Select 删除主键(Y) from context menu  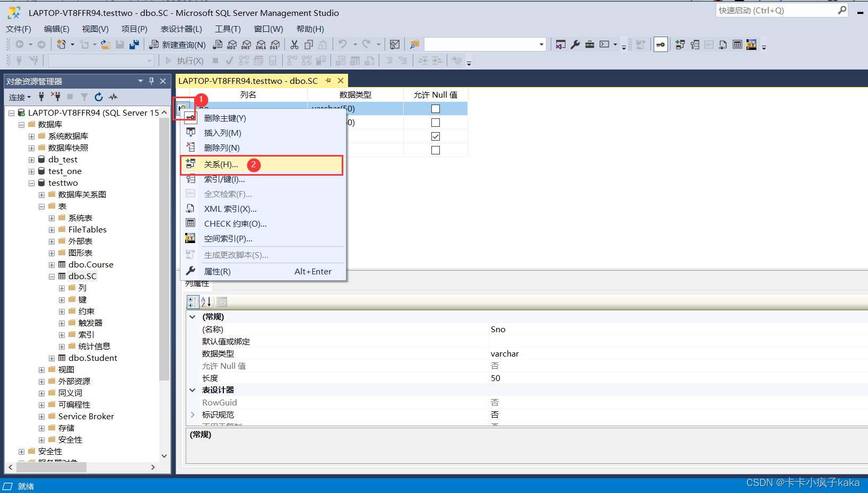[262, 118]
